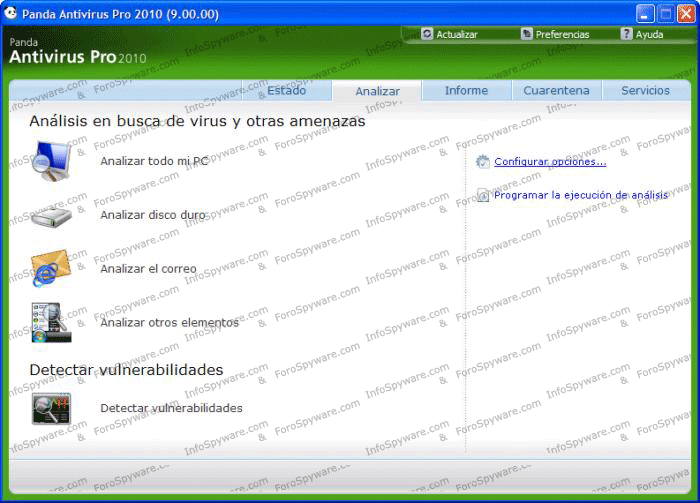Click the envelope mail scan icon
700x503 pixels.
[51, 268]
